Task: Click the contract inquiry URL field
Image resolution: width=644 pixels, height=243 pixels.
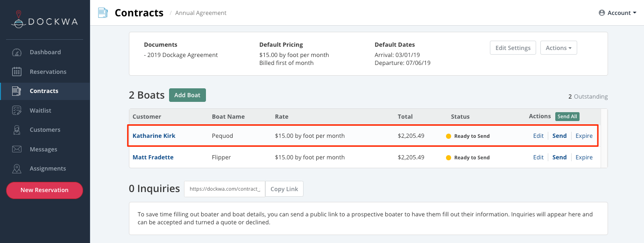Action: (x=225, y=189)
